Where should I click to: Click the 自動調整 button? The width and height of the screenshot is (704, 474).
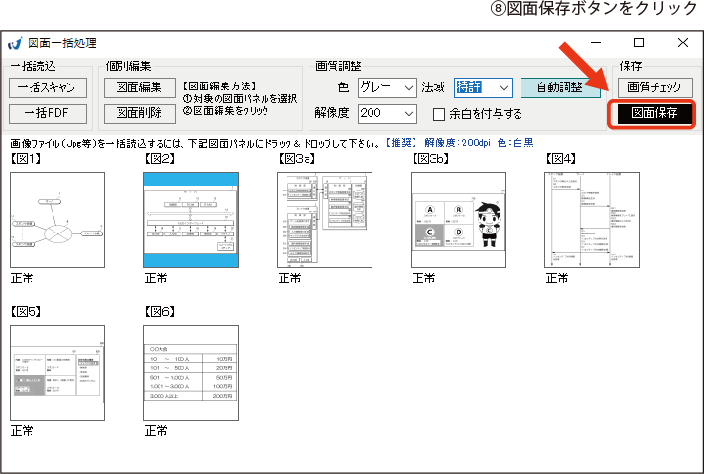(561, 88)
